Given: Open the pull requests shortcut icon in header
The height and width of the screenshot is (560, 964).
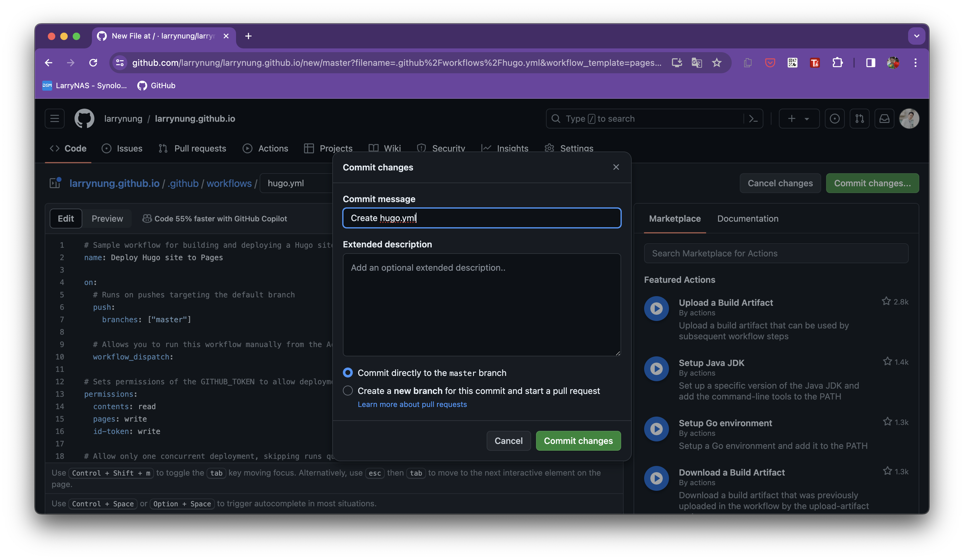Looking at the screenshot, I should [859, 119].
